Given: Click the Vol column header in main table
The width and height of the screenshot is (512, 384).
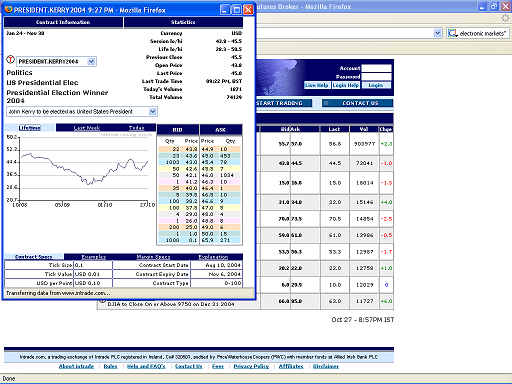Looking at the screenshot, I should [x=364, y=129].
